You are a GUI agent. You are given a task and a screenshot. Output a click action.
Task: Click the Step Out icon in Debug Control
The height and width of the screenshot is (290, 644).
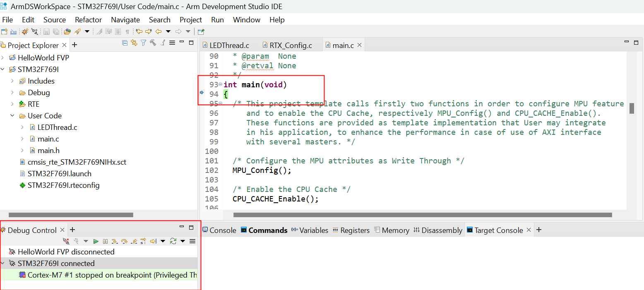(134, 241)
